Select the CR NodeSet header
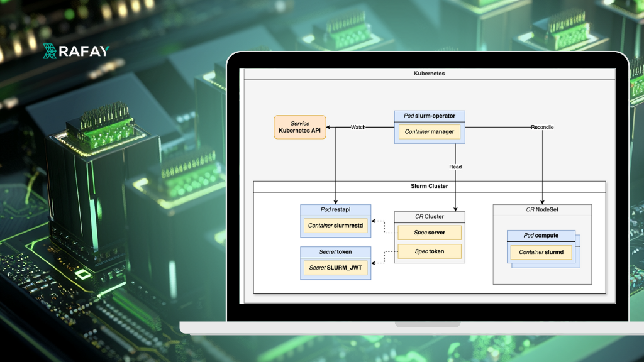The image size is (644, 362). click(x=541, y=210)
